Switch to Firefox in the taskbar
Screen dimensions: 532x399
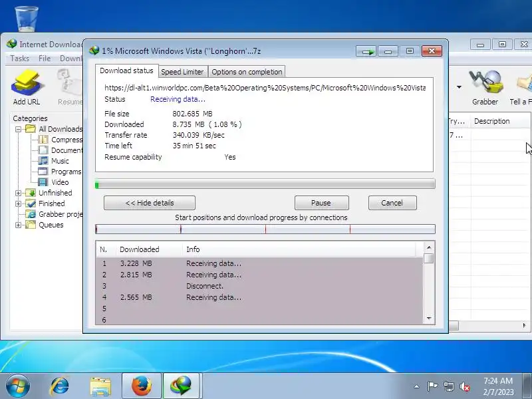coord(142,386)
